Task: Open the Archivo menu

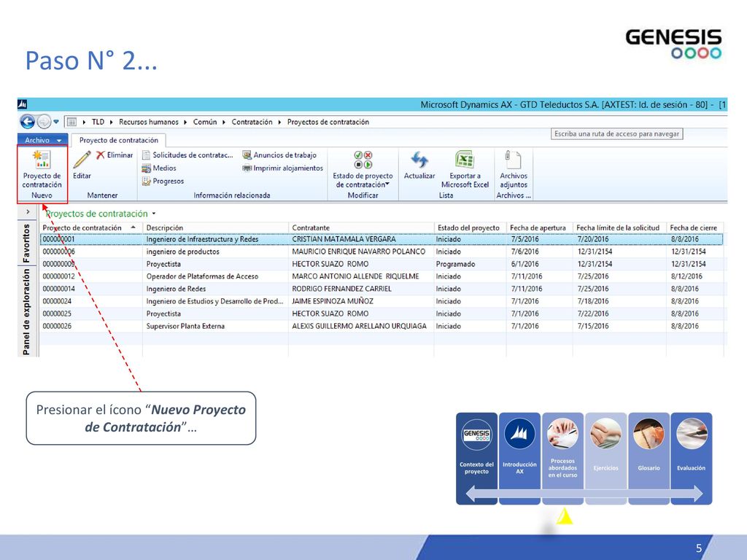Action: [43, 140]
